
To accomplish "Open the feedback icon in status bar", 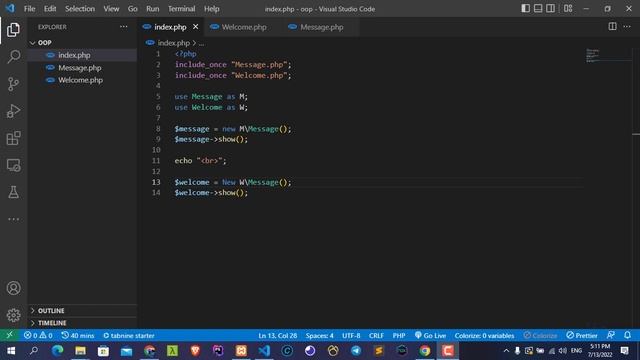I will pos(611,335).
